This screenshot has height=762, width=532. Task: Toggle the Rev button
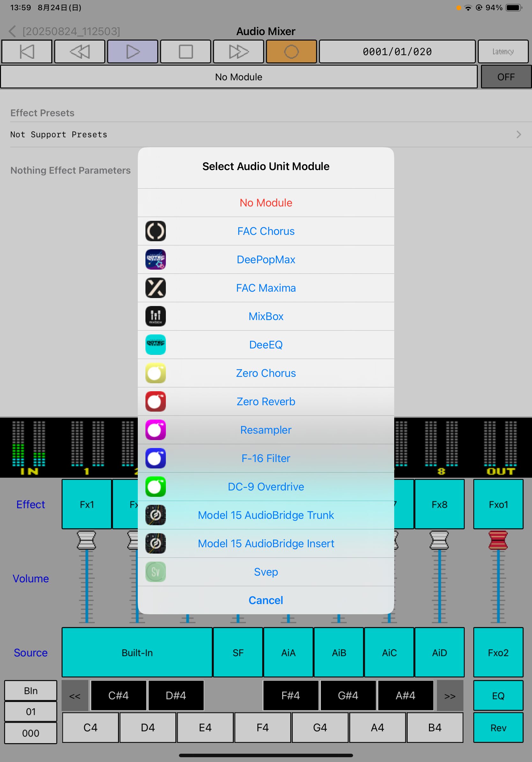(498, 728)
